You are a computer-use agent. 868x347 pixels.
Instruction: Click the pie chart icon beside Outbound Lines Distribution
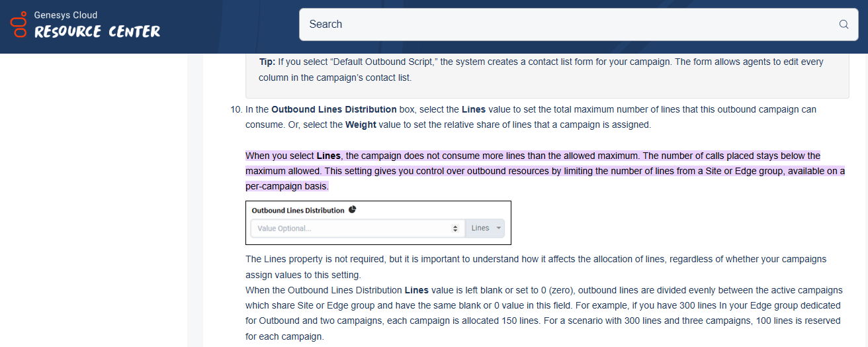click(x=353, y=209)
